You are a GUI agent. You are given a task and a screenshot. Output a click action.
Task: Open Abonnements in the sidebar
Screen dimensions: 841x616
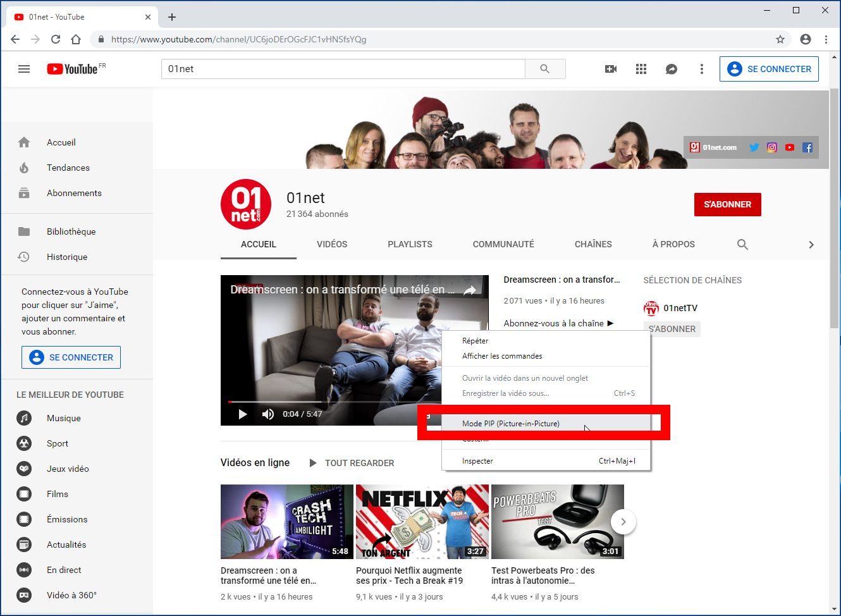click(x=77, y=193)
